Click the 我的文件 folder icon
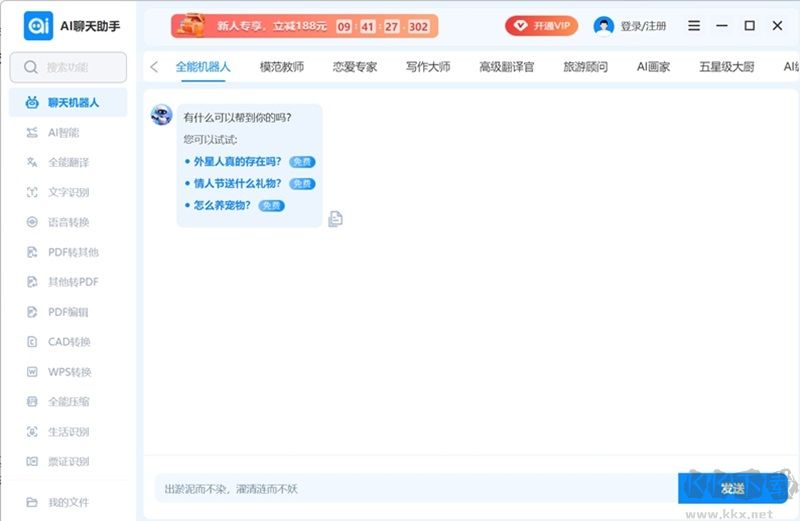 point(32,502)
